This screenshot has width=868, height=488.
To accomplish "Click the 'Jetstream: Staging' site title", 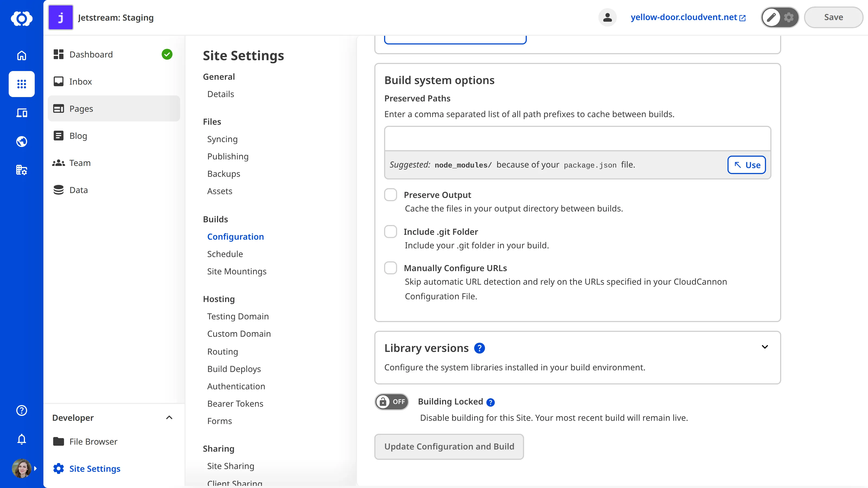I will 116,18.
